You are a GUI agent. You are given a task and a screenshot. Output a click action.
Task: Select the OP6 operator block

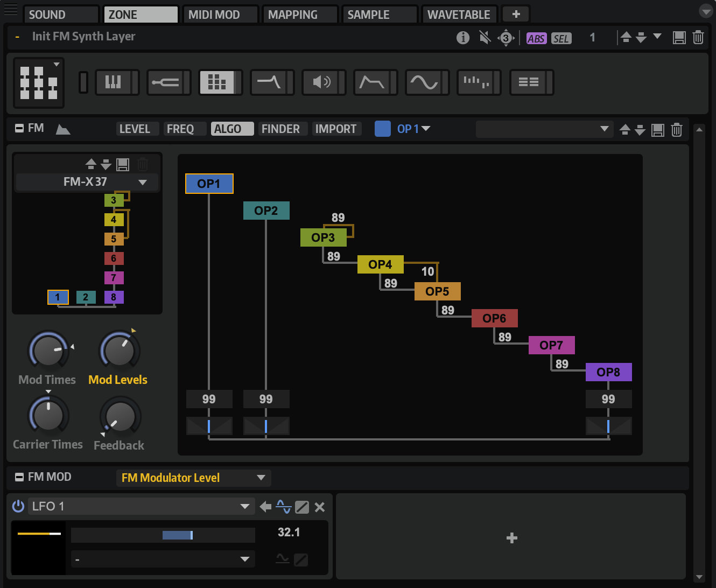pos(494,318)
